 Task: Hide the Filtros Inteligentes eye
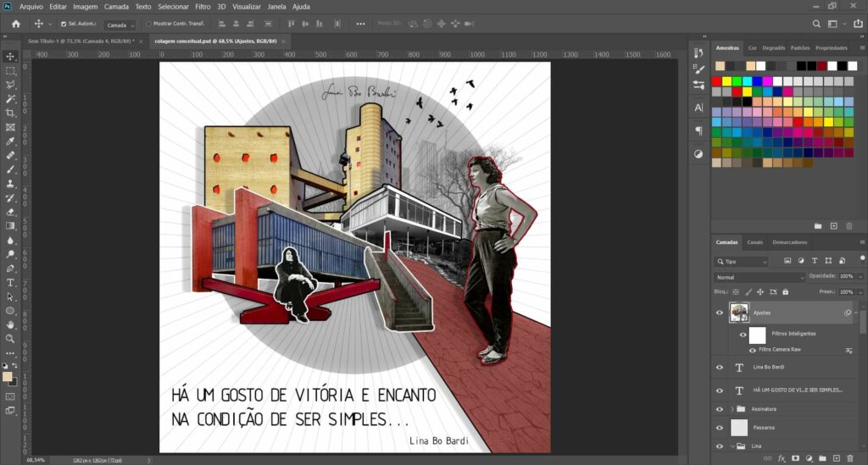coord(743,334)
